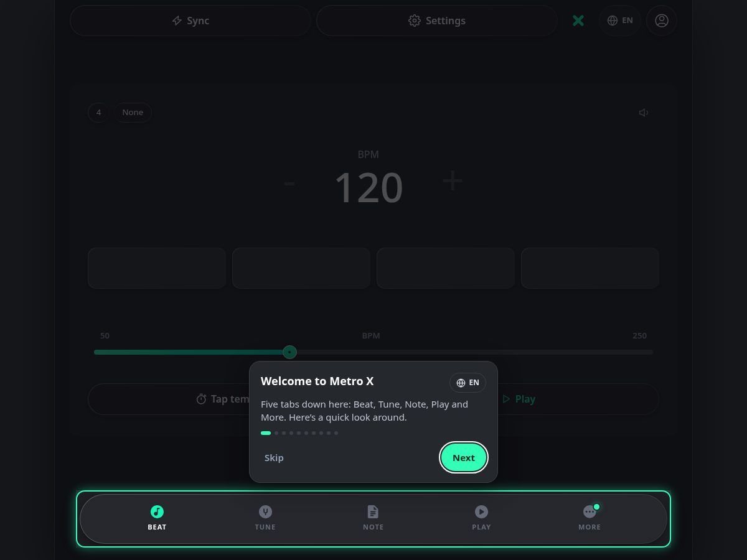The width and height of the screenshot is (747, 560).
Task: Open Settings
Action: click(437, 21)
